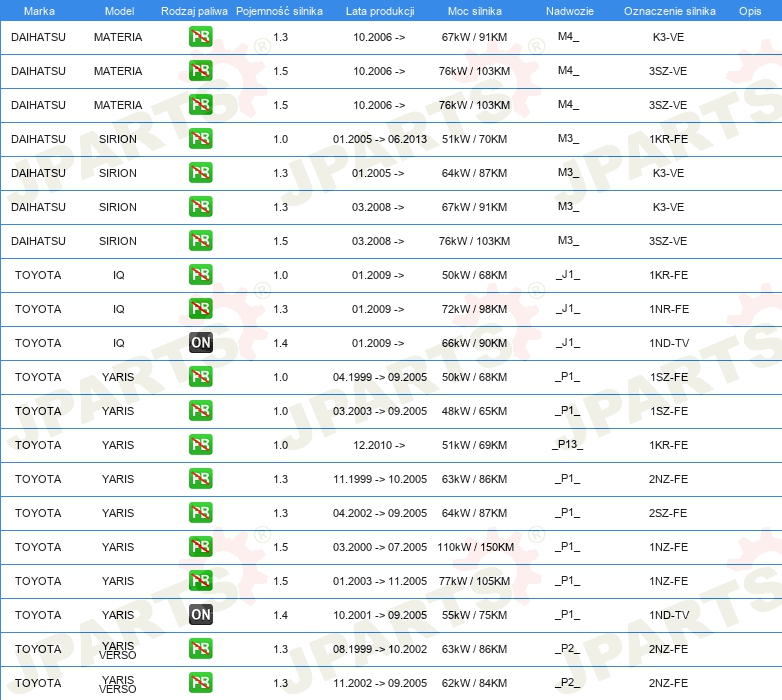This screenshot has height=700, width=782.
Task: Click petrol fuel icon in Materia 67kW row
Action: [x=200, y=36]
